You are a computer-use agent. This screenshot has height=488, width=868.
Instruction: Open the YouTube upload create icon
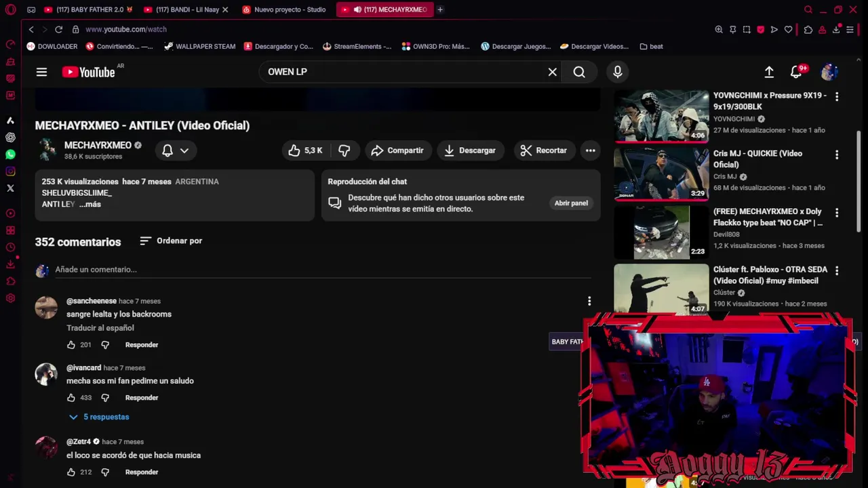(x=769, y=72)
